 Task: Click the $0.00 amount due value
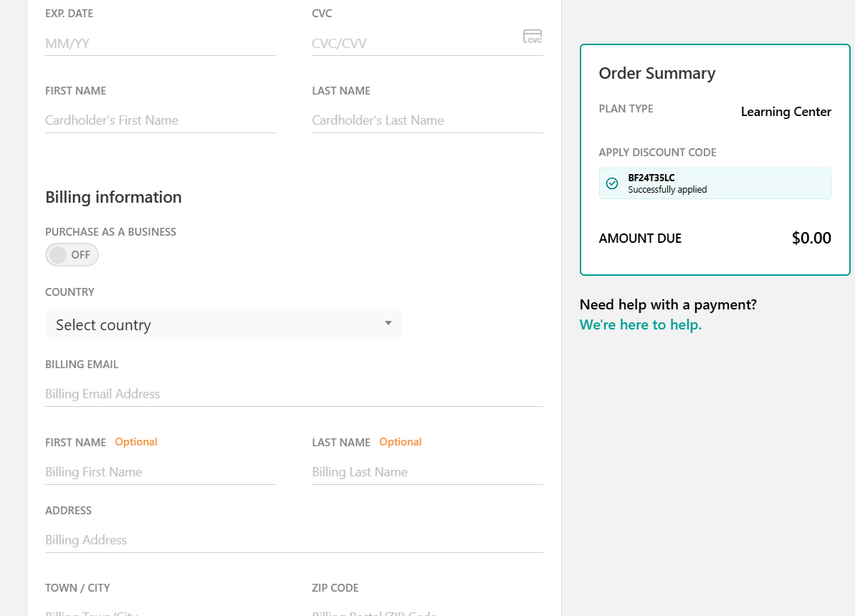[x=811, y=239]
